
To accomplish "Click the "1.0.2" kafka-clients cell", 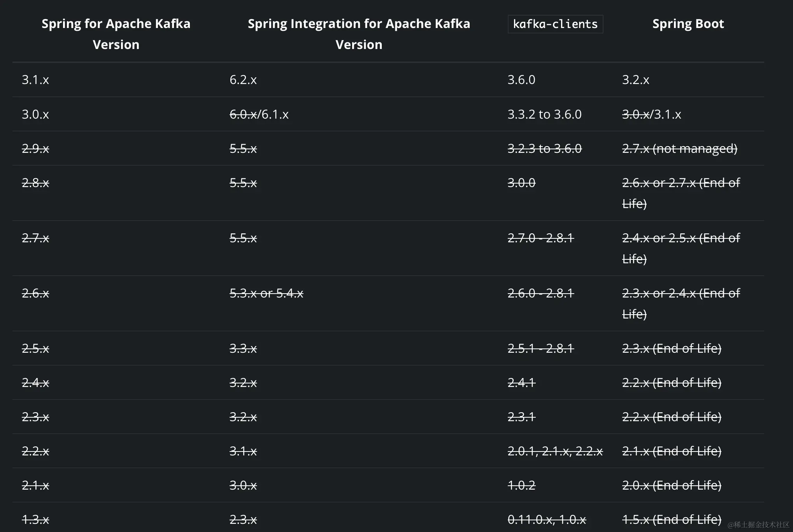I will click(521, 485).
